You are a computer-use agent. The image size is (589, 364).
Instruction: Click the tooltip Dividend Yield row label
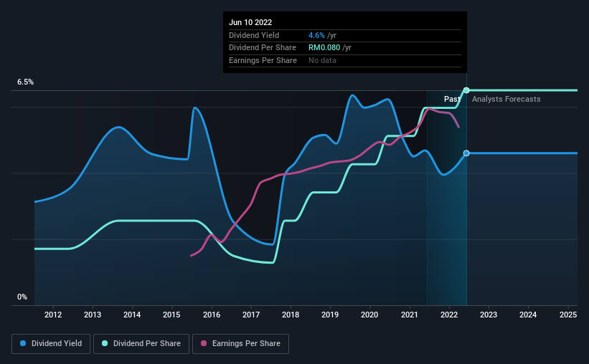(254, 35)
